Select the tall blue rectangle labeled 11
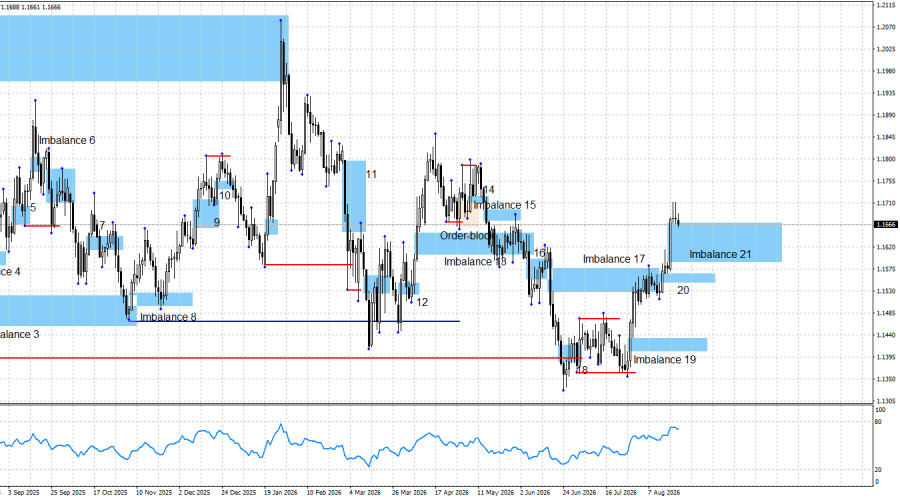Image resolution: width=900 pixels, height=500 pixels. pos(355,196)
